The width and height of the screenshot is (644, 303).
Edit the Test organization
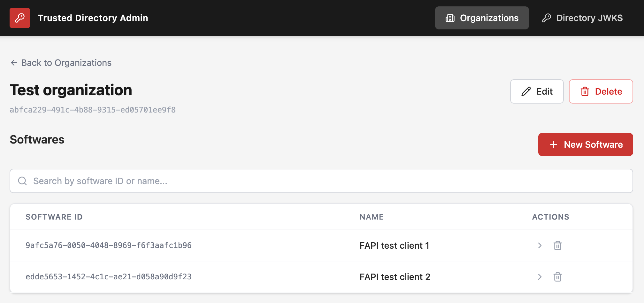537,91
